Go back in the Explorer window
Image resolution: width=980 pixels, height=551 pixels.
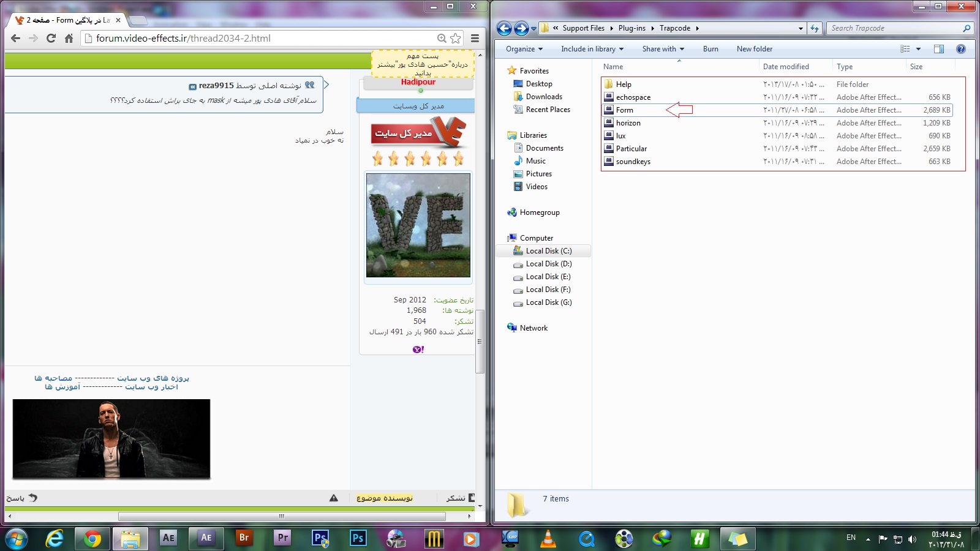pos(504,28)
